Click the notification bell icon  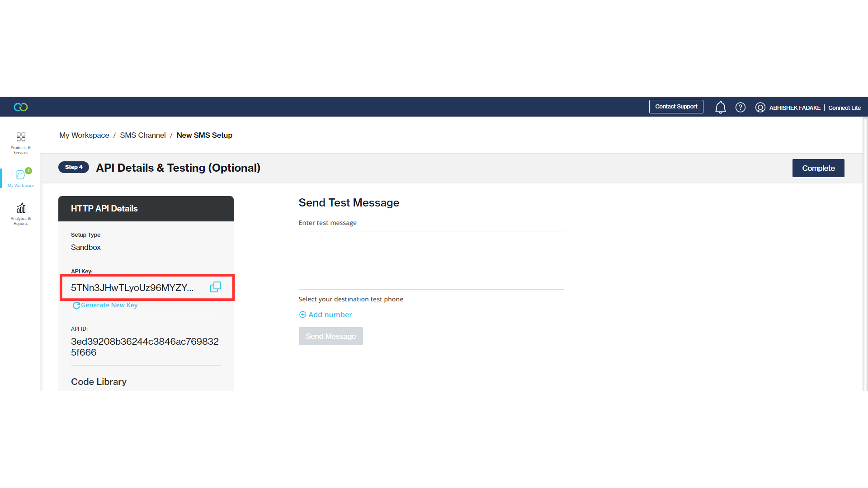point(720,107)
